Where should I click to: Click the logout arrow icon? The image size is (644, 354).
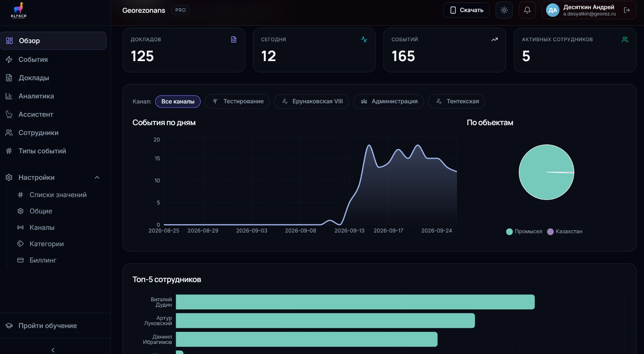click(x=627, y=10)
